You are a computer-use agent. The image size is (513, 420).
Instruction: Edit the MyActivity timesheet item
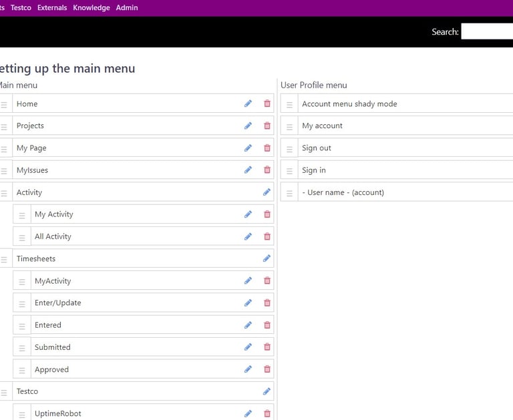pyautogui.click(x=248, y=280)
